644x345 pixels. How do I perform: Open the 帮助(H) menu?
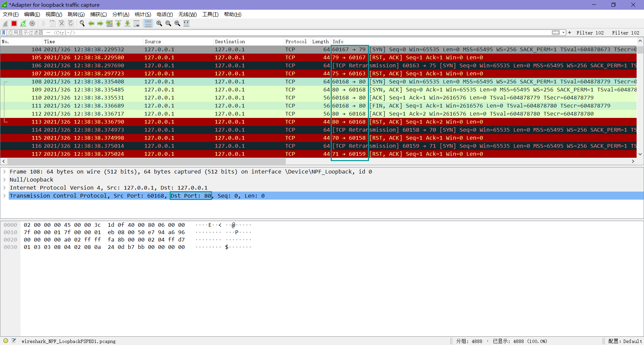pyautogui.click(x=233, y=14)
